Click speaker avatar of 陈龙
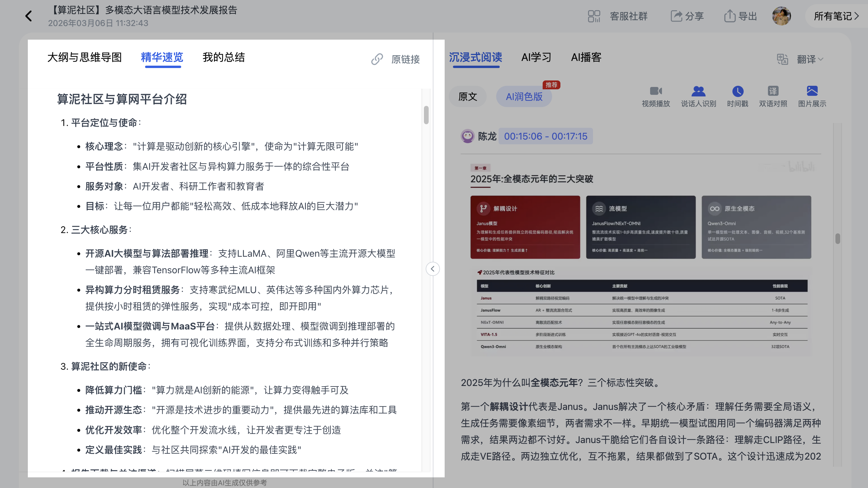This screenshot has height=488, width=868. 467,136
